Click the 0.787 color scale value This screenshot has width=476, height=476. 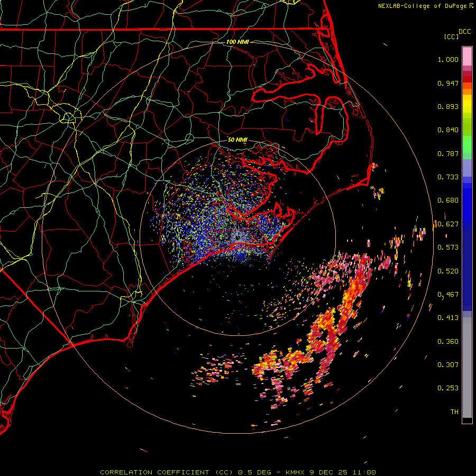coord(448,153)
